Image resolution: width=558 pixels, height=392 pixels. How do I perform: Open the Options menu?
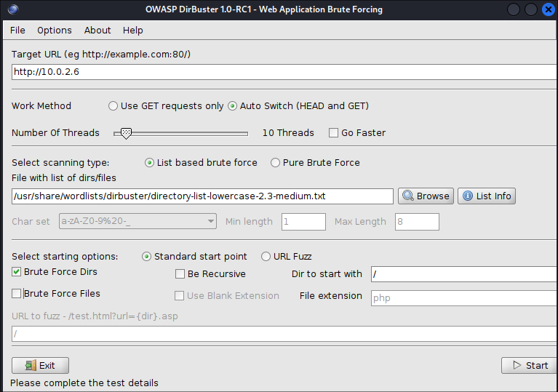coord(55,31)
